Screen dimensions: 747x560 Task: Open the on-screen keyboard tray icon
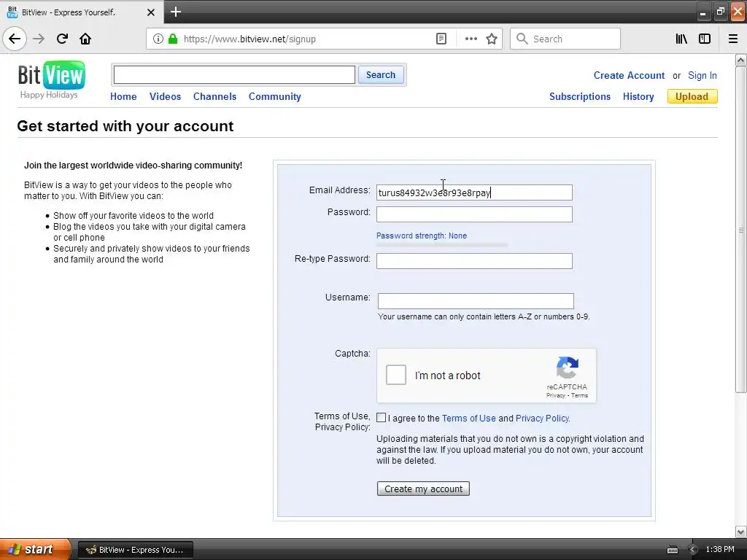[x=672, y=550]
